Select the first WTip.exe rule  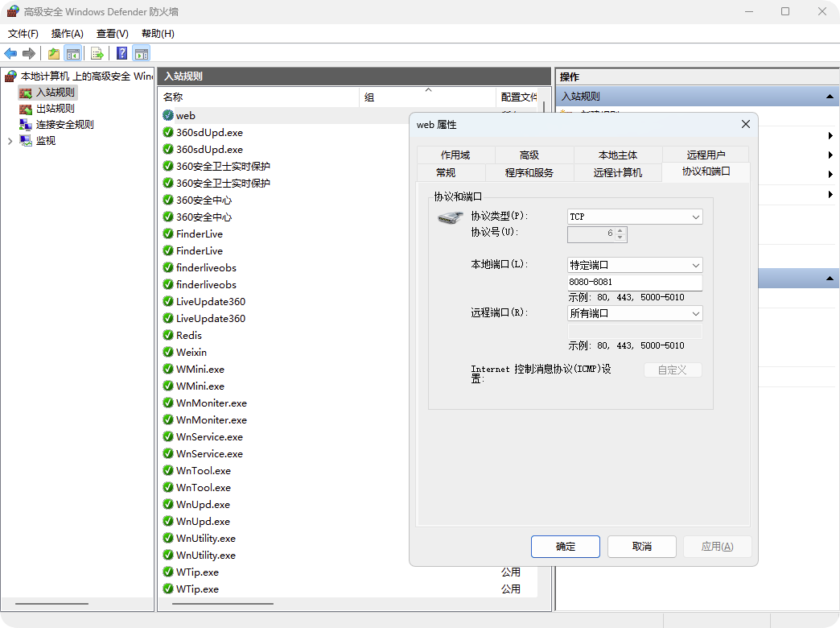197,572
